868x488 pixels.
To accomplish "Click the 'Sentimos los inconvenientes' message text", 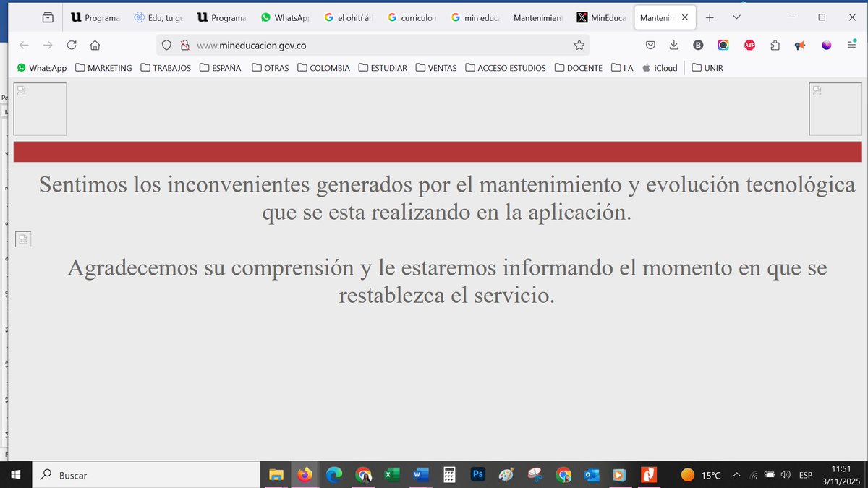I will pyautogui.click(x=447, y=199).
